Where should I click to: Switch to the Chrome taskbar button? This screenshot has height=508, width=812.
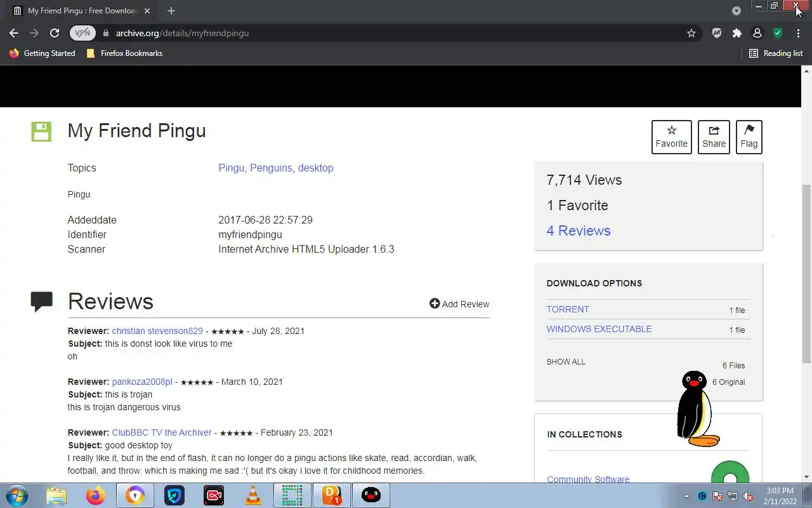click(134, 495)
